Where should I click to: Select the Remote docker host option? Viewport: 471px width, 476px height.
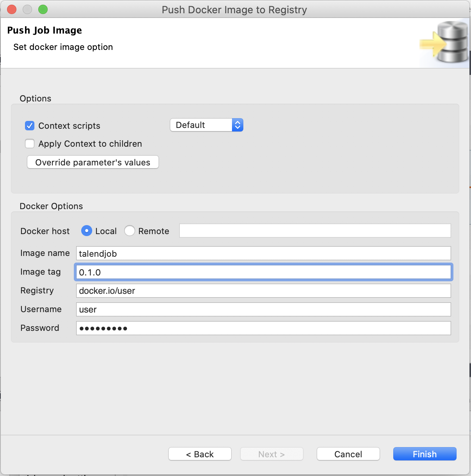click(x=130, y=231)
